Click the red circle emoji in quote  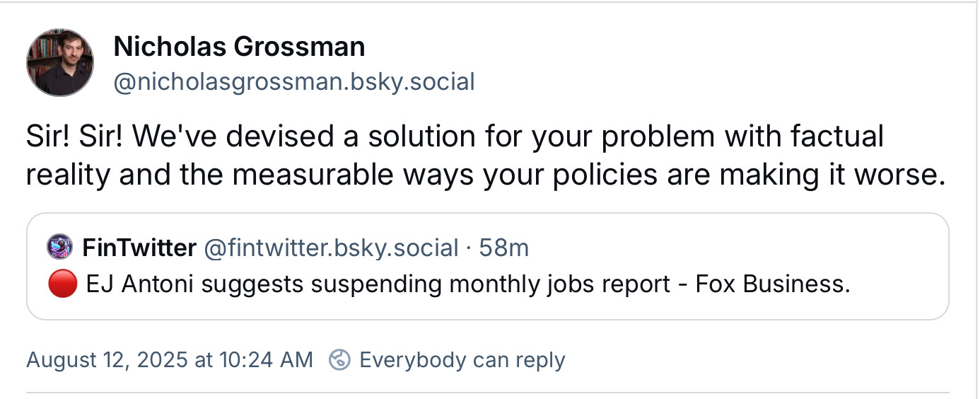click(62, 284)
